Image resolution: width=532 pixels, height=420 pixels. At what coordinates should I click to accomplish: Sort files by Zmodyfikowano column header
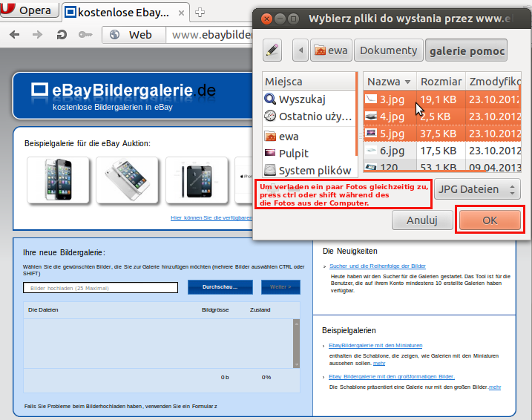[x=493, y=82]
